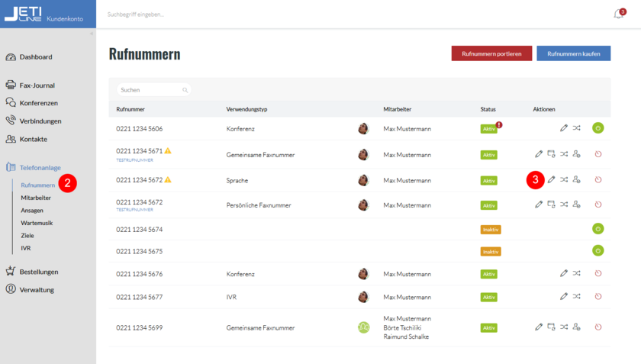Click Max Mustermann's avatar in the Konferenz 5606 row
This screenshot has width=641, height=364.
point(364,129)
